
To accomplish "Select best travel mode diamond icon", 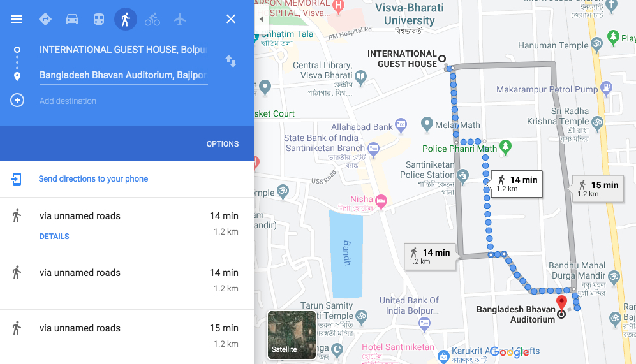I will (45, 19).
